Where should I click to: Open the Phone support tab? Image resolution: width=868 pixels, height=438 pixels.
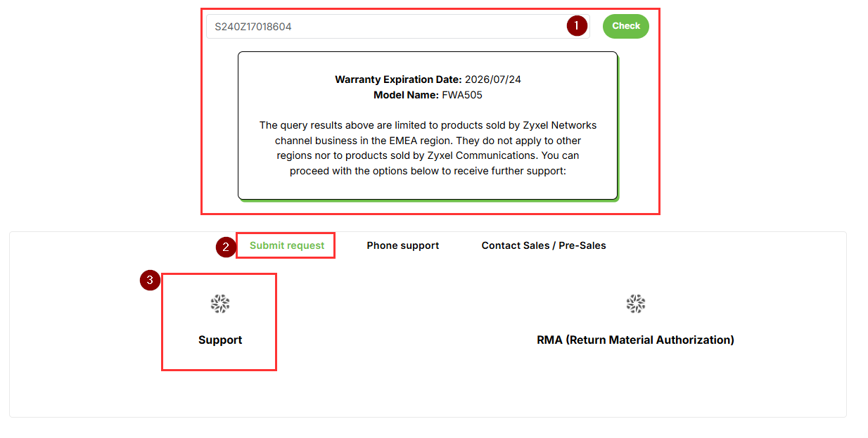point(402,245)
